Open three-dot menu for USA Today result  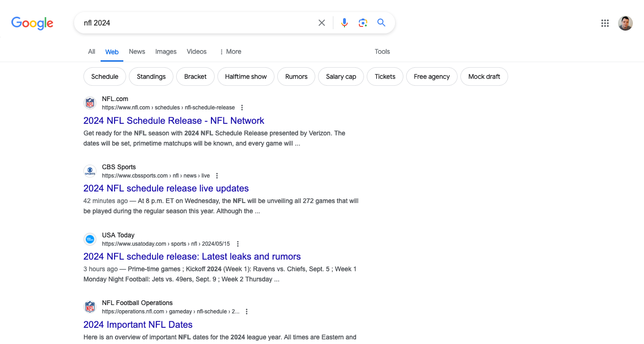[238, 244]
